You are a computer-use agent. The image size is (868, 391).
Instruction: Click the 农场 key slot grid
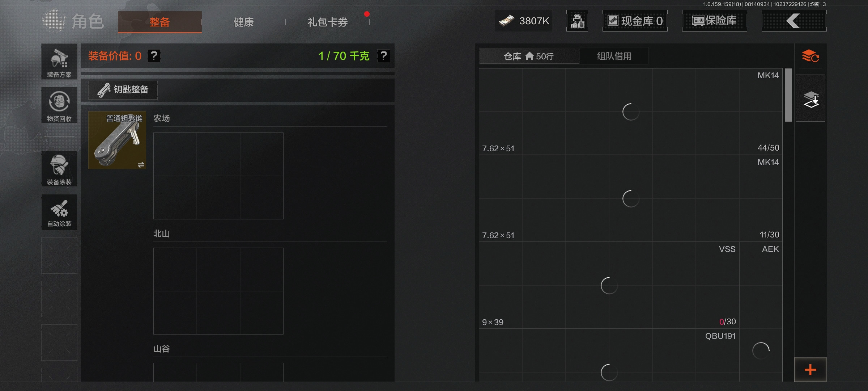pyautogui.click(x=218, y=176)
